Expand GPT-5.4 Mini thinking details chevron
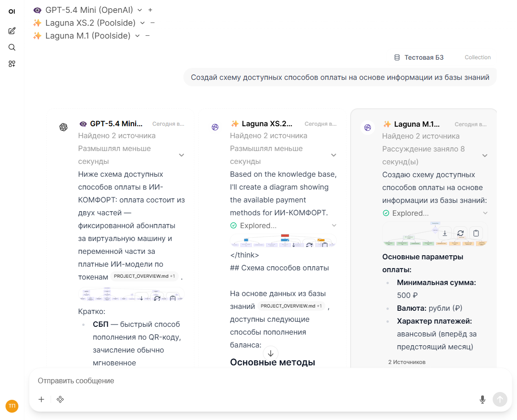This screenshot has width=517, height=420. pyautogui.click(x=182, y=155)
